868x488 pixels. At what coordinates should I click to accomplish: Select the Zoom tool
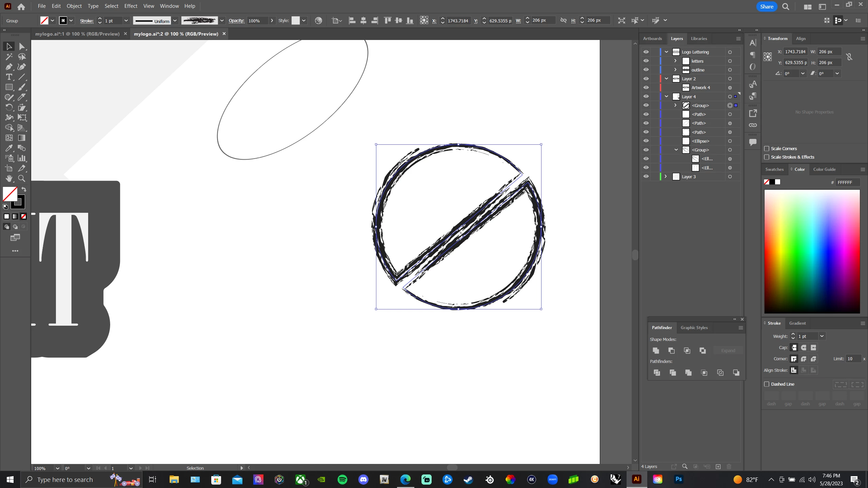pos(22,179)
